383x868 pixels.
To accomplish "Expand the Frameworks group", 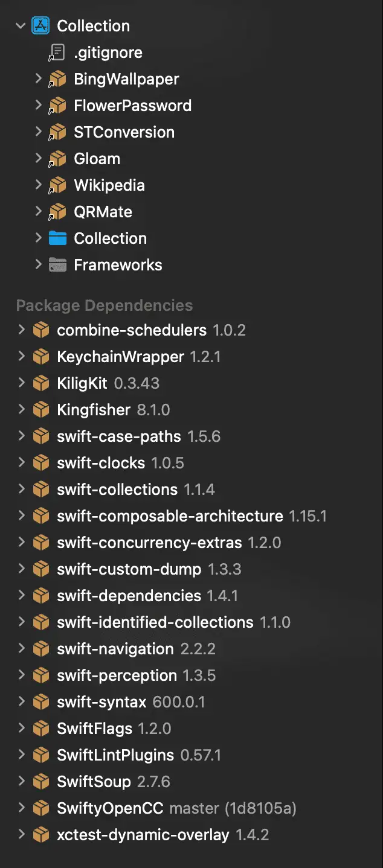I will click(x=38, y=265).
